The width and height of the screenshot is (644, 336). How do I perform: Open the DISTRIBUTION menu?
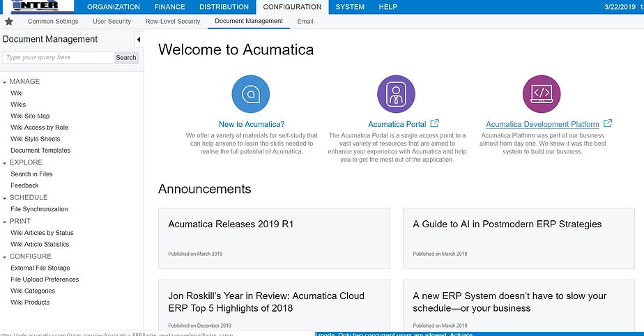pos(224,7)
